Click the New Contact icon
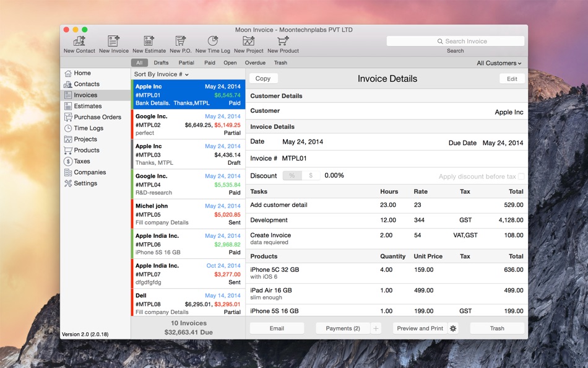The height and width of the screenshot is (368, 588). 79,42
